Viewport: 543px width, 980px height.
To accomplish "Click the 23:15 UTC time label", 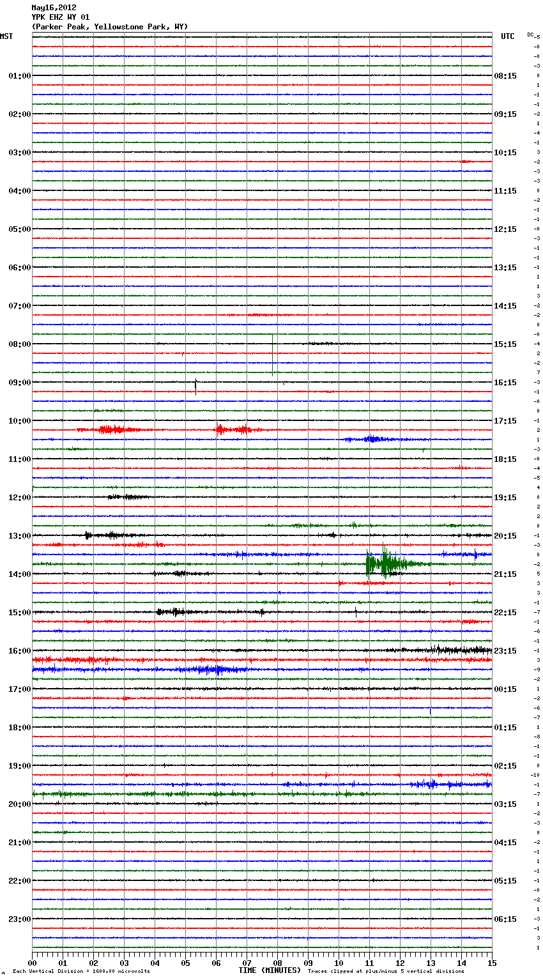I will point(505,651).
